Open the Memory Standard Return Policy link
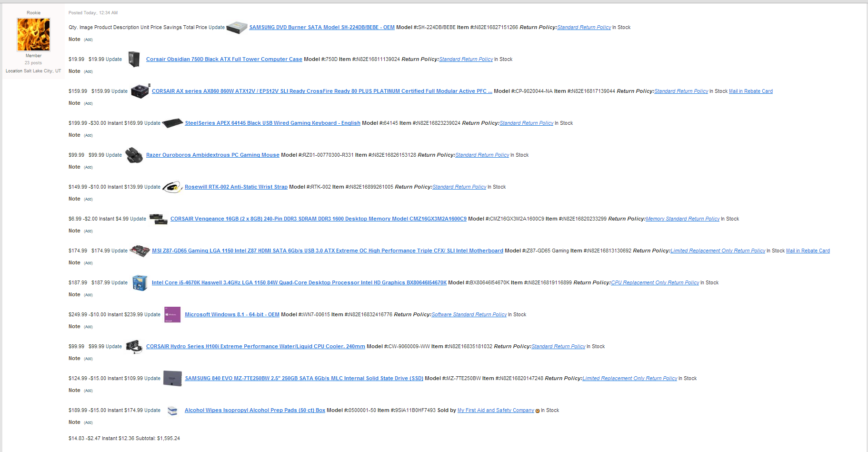 pos(683,219)
